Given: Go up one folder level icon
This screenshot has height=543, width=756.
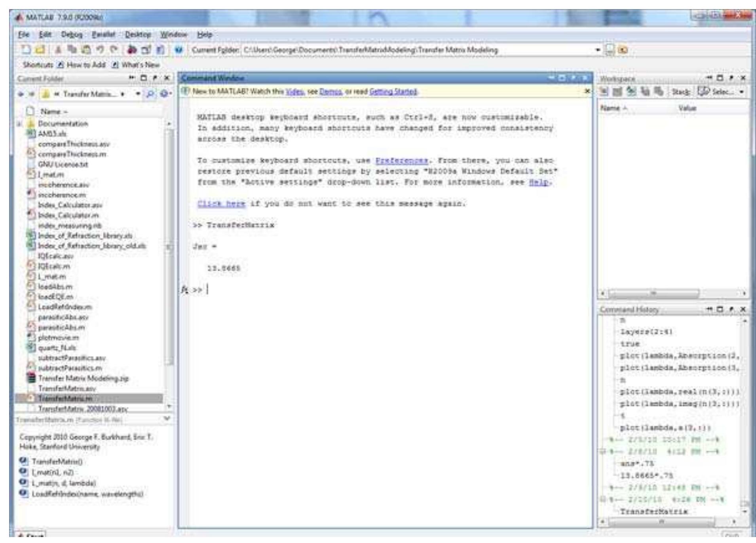Looking at the screenshot, I should 623,50.
